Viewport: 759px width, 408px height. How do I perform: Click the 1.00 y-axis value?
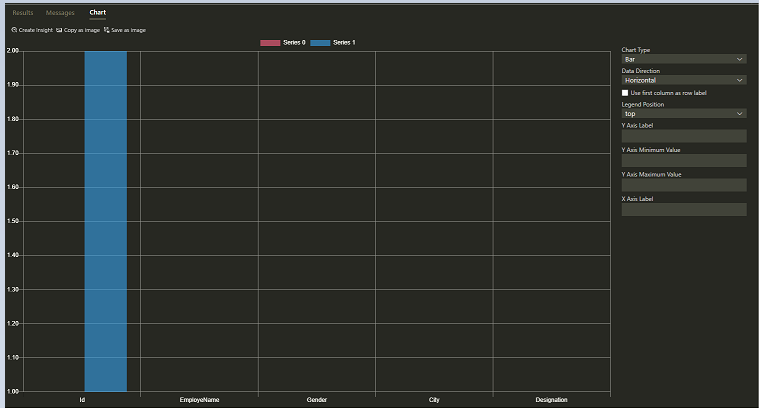tap(13, 392)
